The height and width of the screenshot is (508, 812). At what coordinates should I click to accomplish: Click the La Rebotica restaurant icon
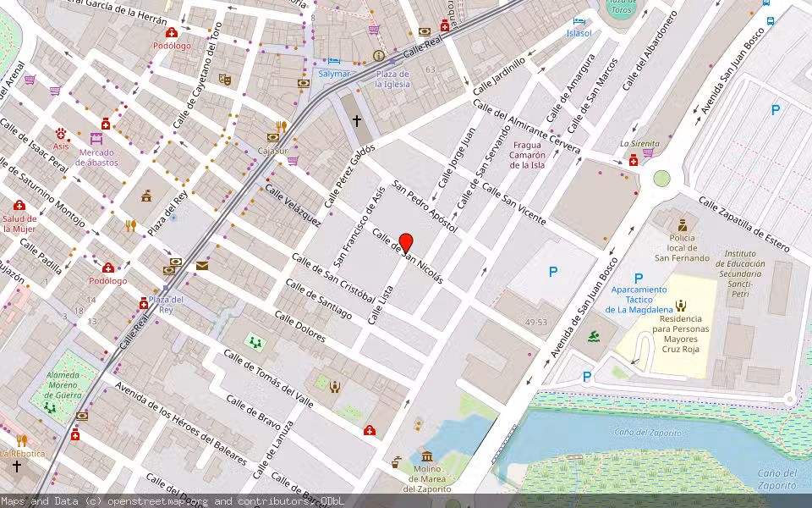click(x=21, y=440)
